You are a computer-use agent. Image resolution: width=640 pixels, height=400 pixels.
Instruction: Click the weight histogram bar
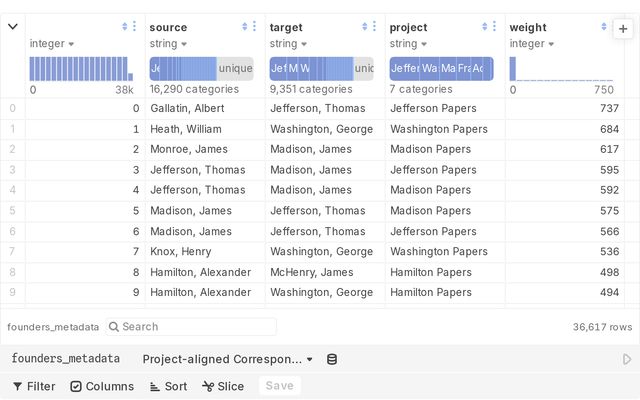[x=513, y=69]
